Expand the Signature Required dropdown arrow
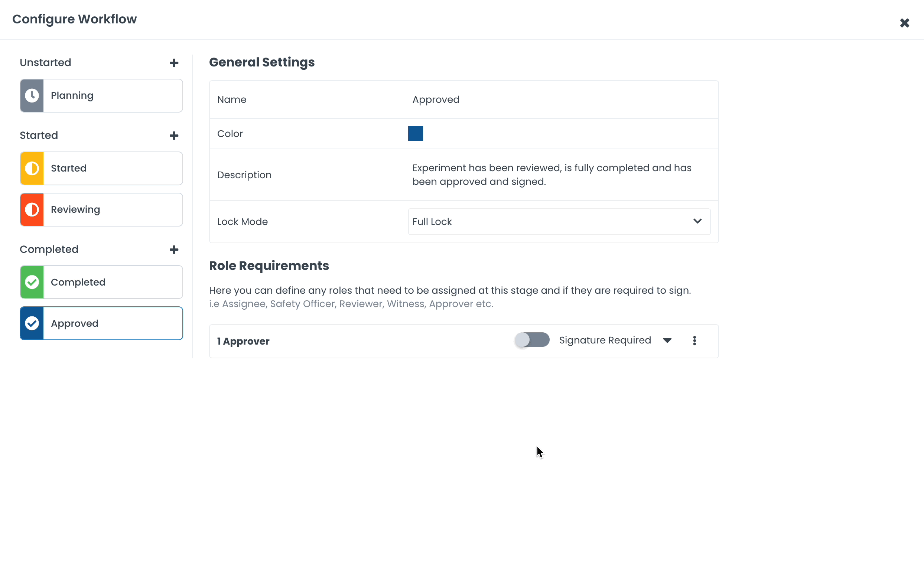This screenshot has height=583, width=924. pos(667,341)
